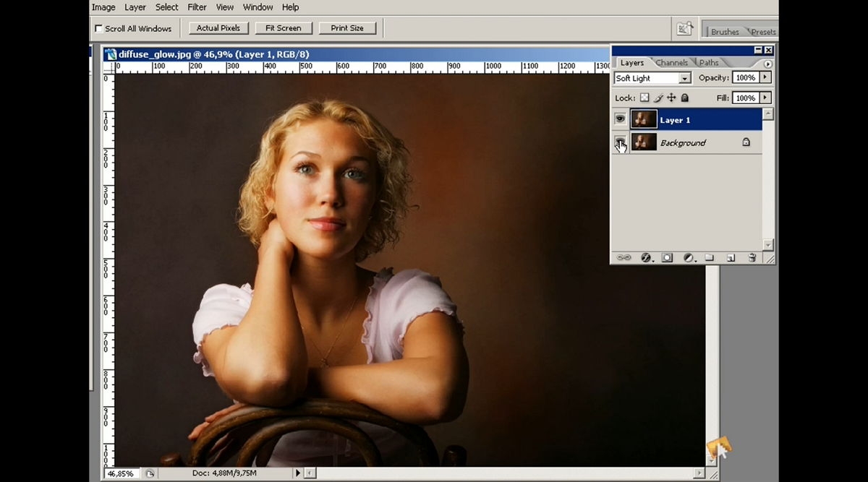This screenshot has height=482, width=868.
Task: Create a new layer group folder
Action: [710, 257]
